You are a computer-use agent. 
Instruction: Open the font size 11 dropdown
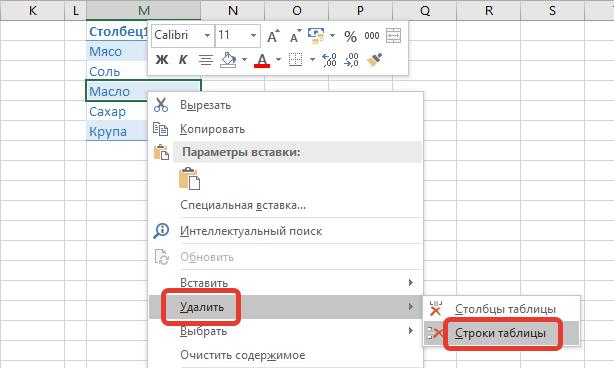tap(253, 35)
